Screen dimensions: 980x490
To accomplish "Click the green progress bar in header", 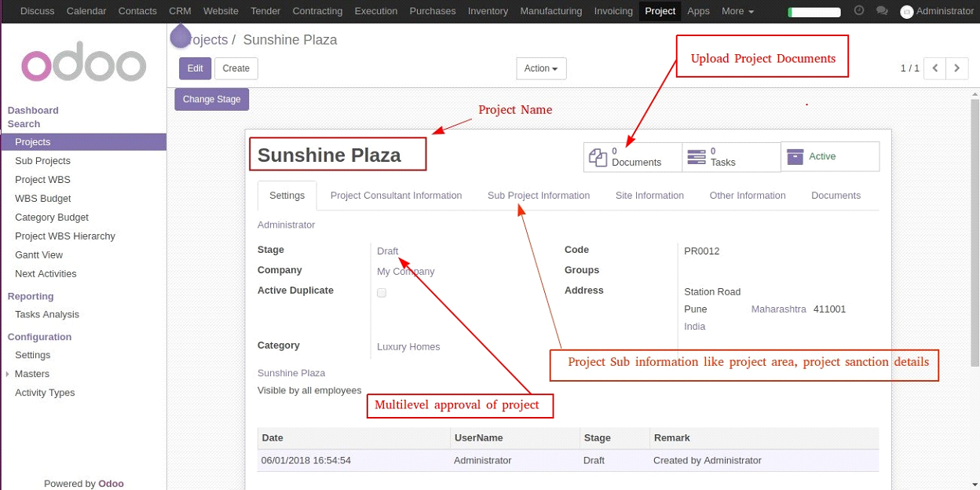I will (814, 12).
